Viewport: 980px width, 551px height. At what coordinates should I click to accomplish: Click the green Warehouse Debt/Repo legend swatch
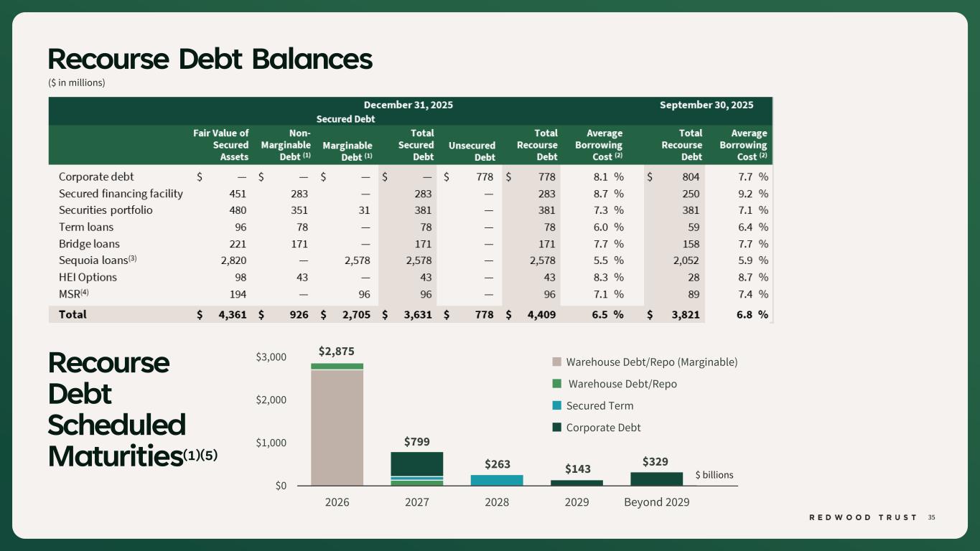click(557, 384)
